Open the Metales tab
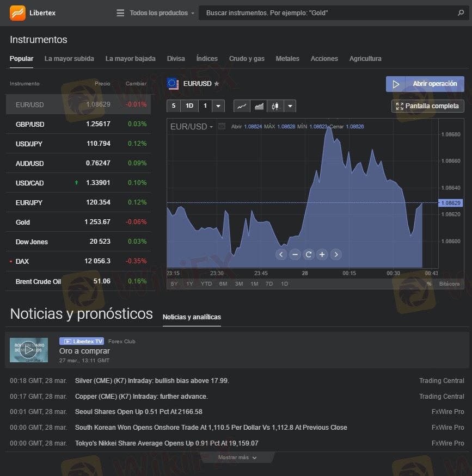The height and width of the screenshot is (476, 472). tap(287, 59)
